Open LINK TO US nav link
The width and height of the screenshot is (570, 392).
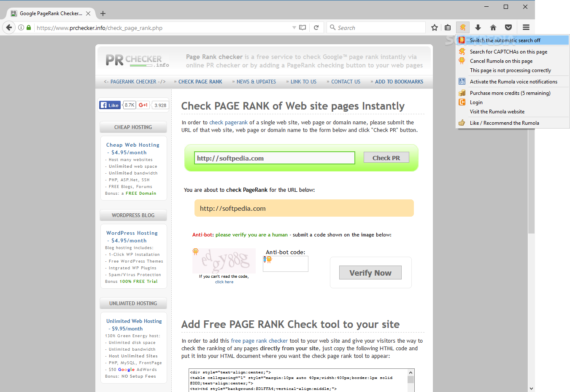[x=303, y=82]
